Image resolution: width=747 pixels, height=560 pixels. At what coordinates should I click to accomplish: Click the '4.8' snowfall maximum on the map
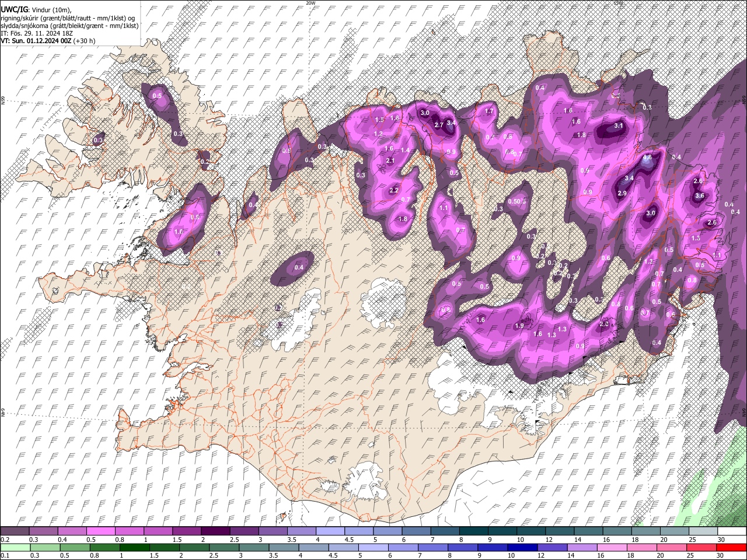(647, 157)
